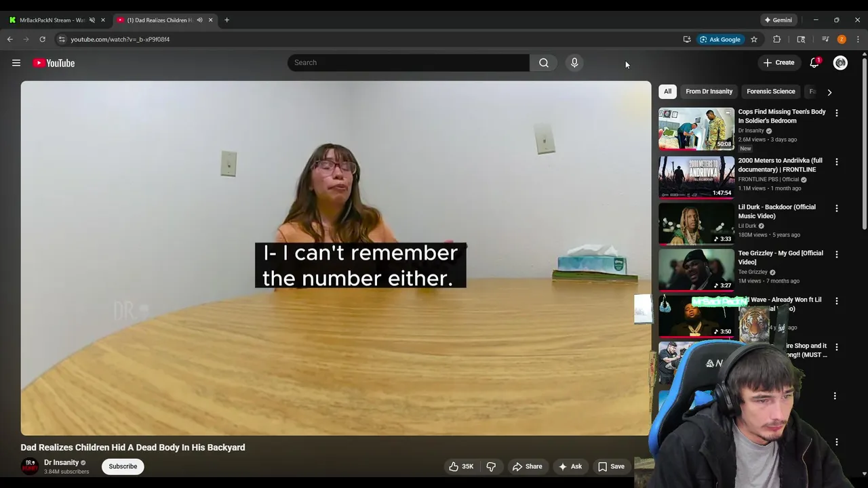Click install/cast icon in address bar

(x=687, y=39)
